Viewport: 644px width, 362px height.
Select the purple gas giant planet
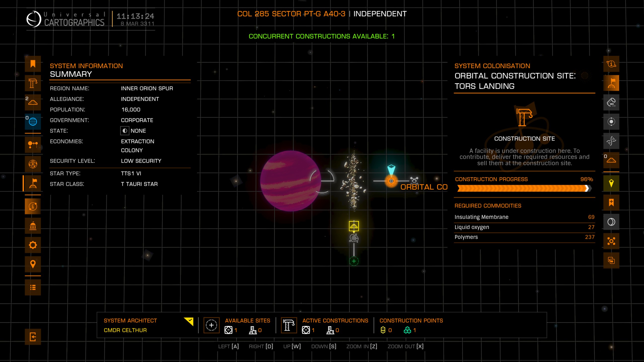291,181
